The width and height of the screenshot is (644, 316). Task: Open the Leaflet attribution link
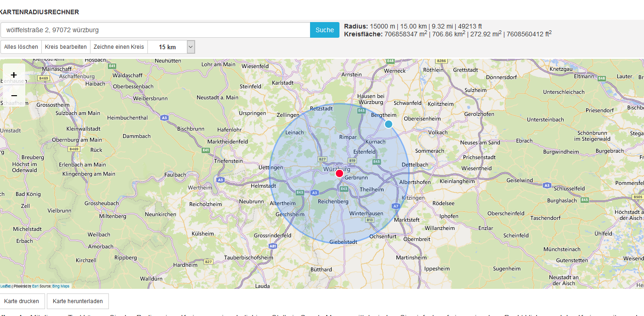[x=5, y=286]
